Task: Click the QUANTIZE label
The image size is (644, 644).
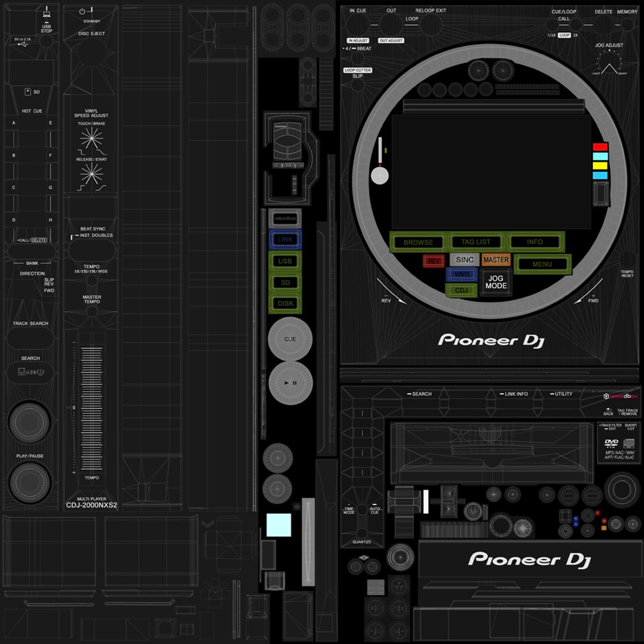Action: [x=361, y=541]
